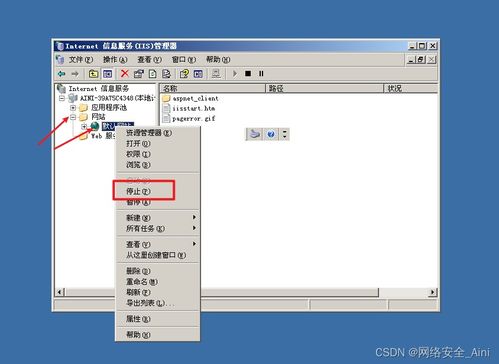This screenshot has width=499, height=364.
Task: Click the Up one level folder icon
Action: coord(93,73)
